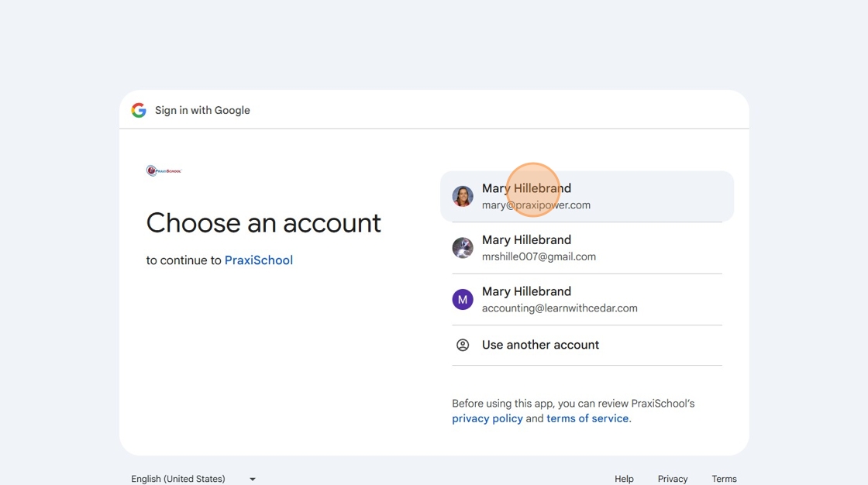This screenshot has height=485, width=868.
Task: Choose account mrshille007@gmail.com
Action: pos(587,247)
